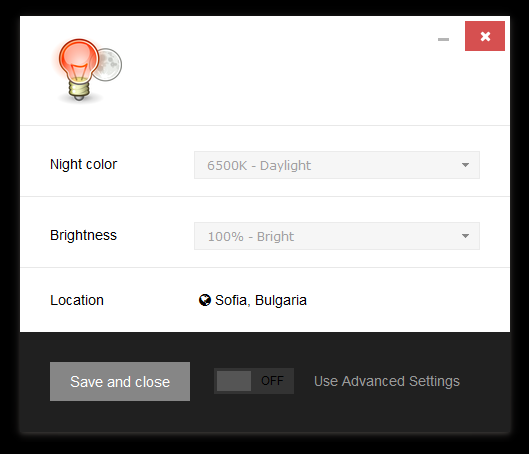This screenshot has height=454, width=529.
Task: Toggle the Use Advanced Settings switch
Action: (254, 381)
